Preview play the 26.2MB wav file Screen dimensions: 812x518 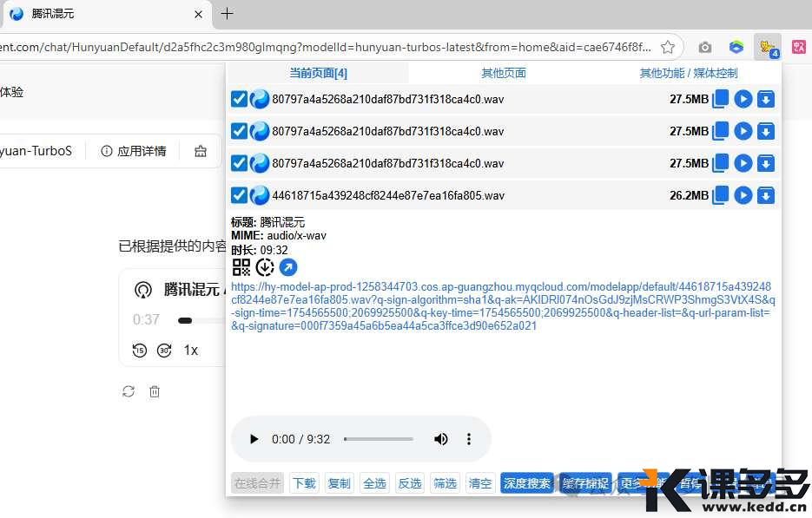743,195
